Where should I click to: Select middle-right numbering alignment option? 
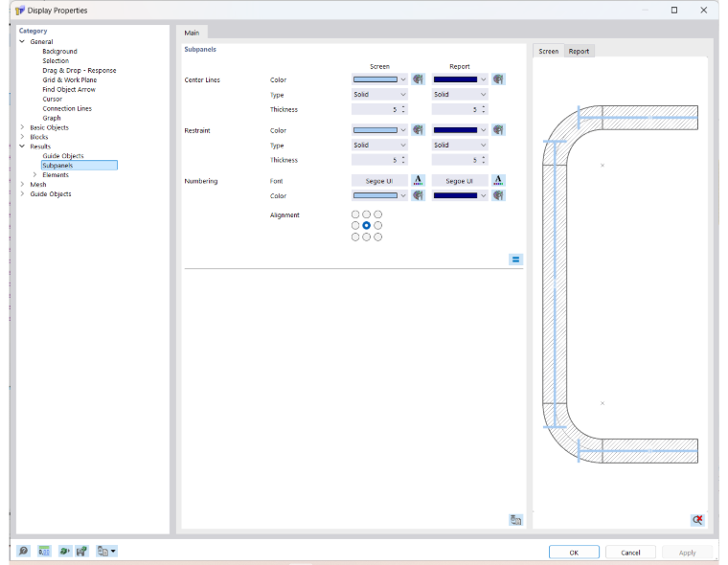(378, 226)
